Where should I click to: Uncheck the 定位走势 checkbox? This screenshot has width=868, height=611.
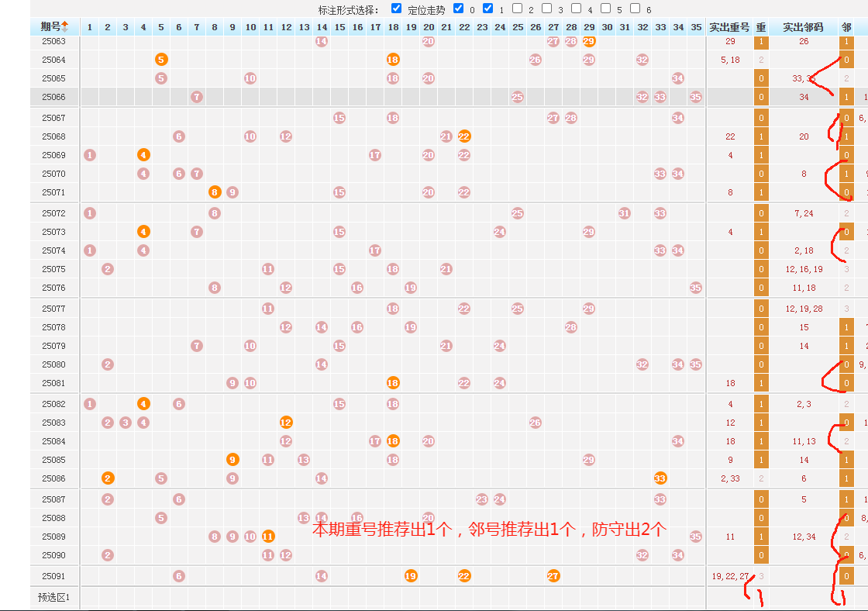pos(396,9)
